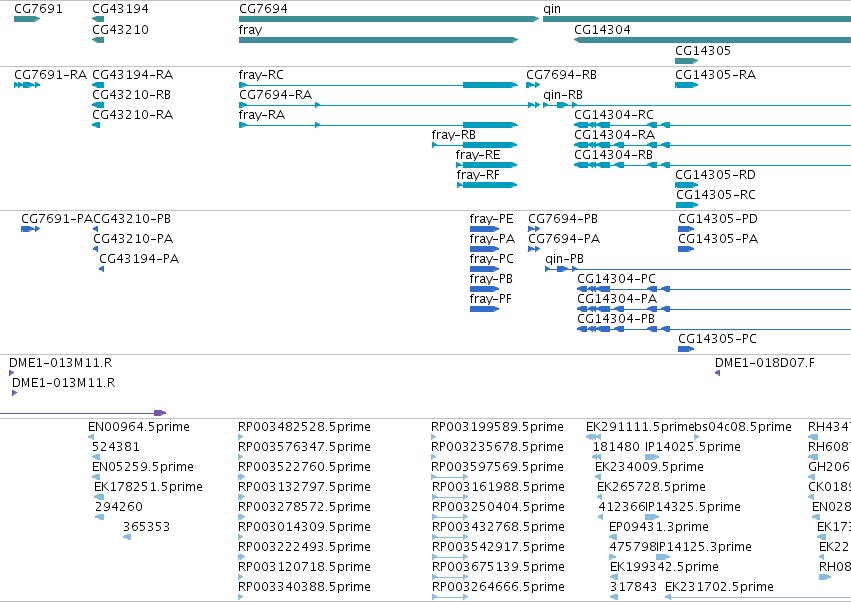Image resolution: width=851 pixels, height=602 pixels.
Task: Select the CG14305 gene label
Action: tap(703, 50)
